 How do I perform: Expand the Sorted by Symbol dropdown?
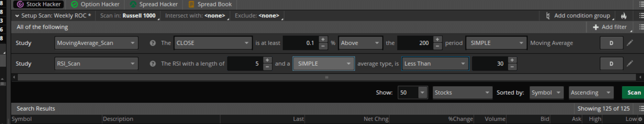(546, 93)
